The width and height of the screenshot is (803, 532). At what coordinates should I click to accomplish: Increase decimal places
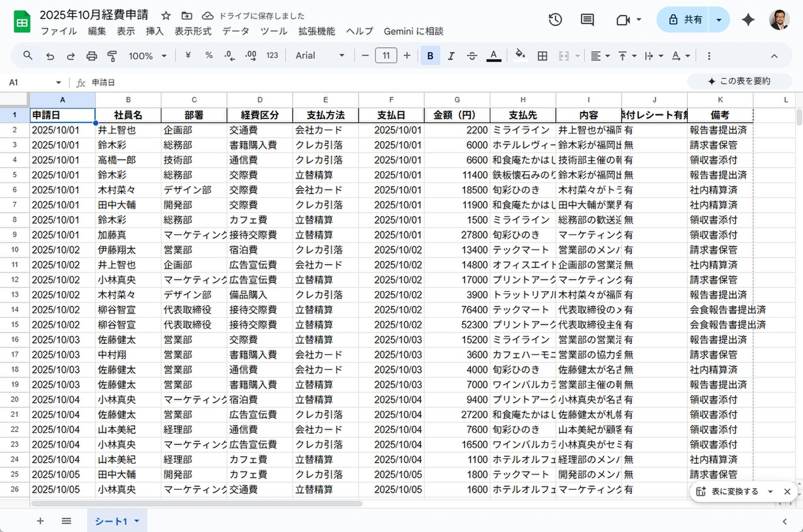(250, 56)
